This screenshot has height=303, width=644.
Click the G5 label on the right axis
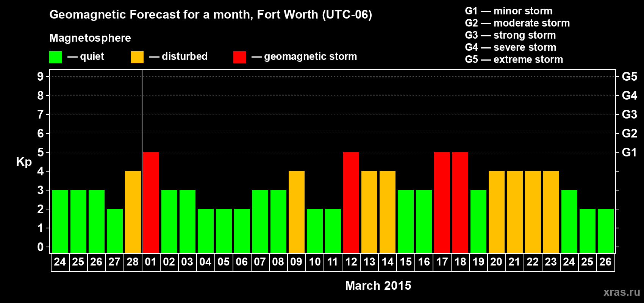629,77
